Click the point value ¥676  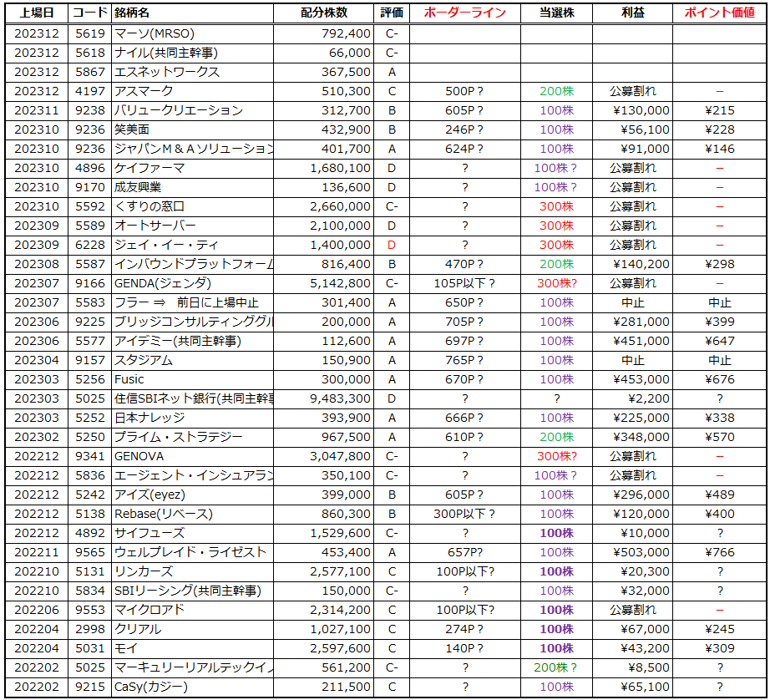[719, 379]
